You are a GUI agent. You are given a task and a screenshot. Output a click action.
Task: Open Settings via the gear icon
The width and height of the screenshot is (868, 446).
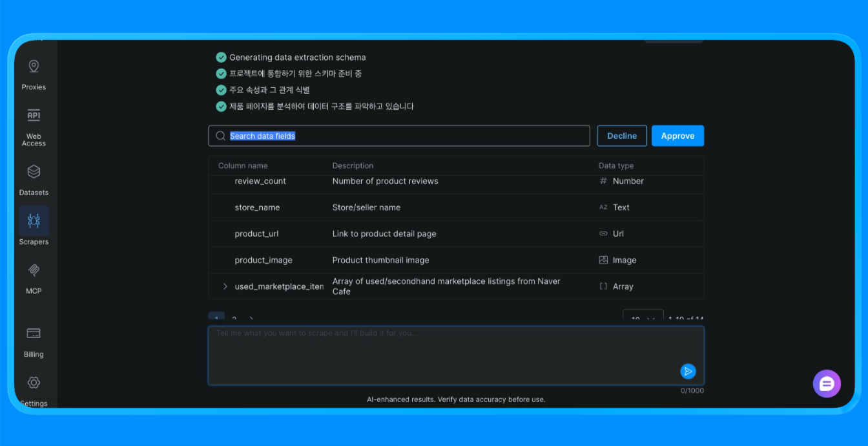[33, 383]
